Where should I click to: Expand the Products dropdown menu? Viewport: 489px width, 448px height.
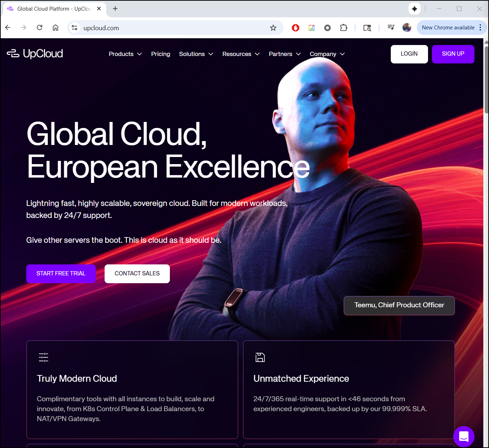coord(125,54)
